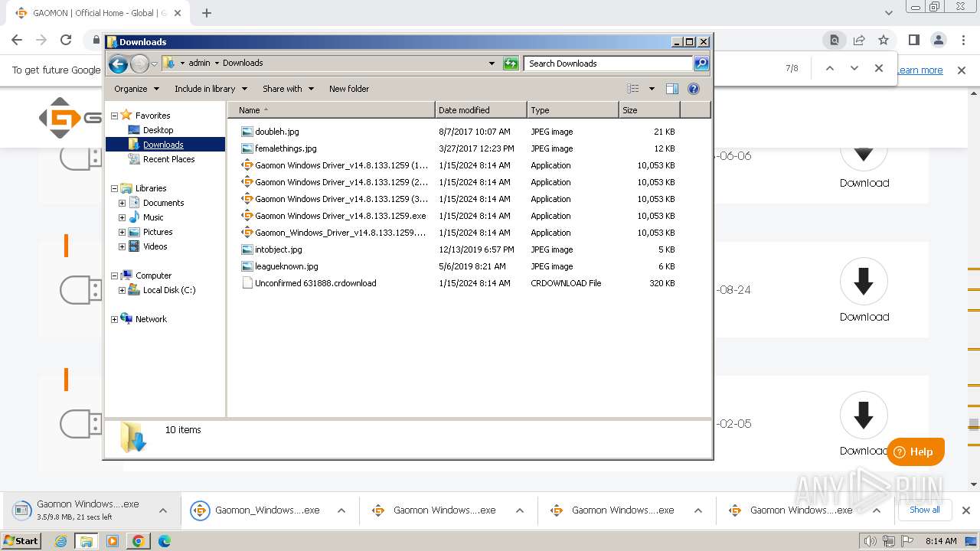Open a new Chrome tab
Screen dimensions: 980x551
pos(207,13)
